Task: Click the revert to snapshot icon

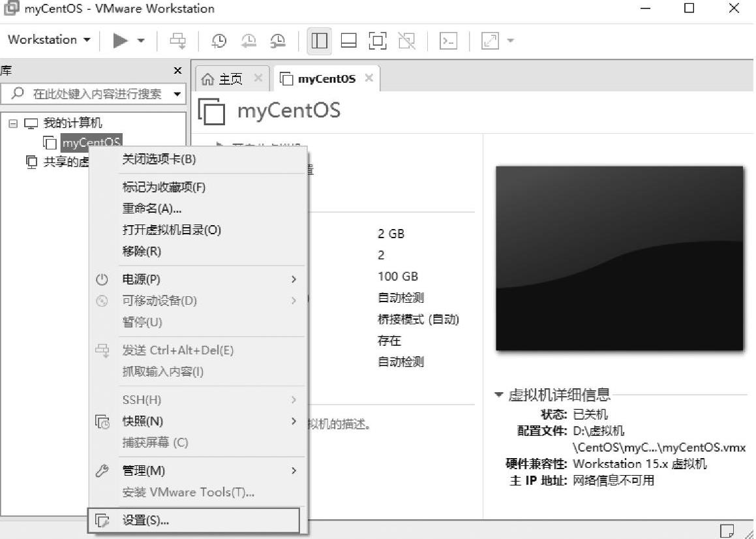Action: (249, 41)
